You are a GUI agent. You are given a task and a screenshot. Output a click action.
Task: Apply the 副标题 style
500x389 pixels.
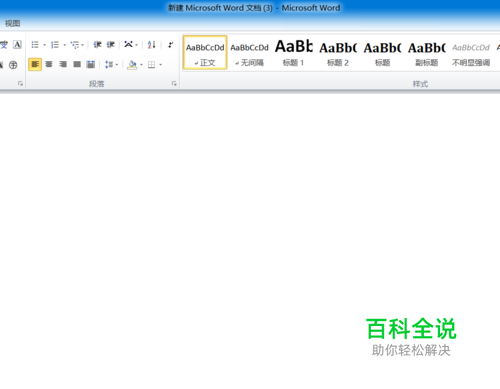point(427,52)
